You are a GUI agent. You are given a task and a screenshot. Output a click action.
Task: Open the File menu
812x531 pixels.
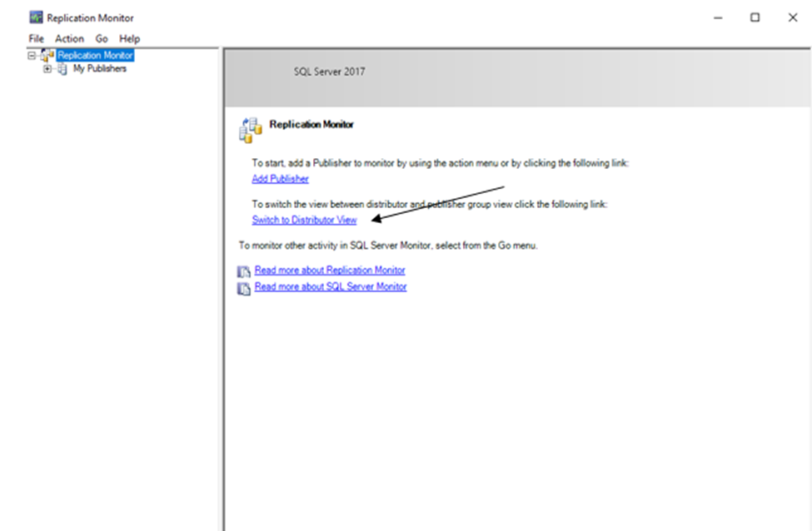point(37,39)
